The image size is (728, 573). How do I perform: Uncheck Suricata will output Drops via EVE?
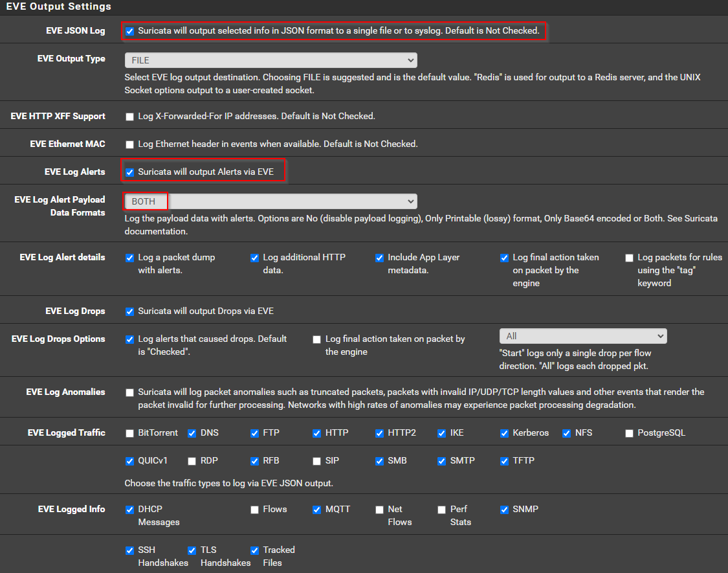tap(130, 311)
